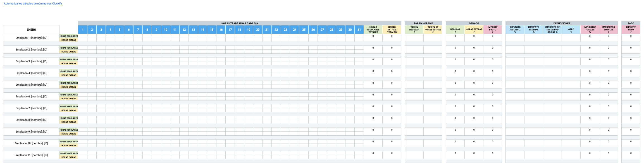Select Empleado 9's HORAS REGULARES row label
The width and height of the screenshot is (644, 168).
[x=69, y=130]
